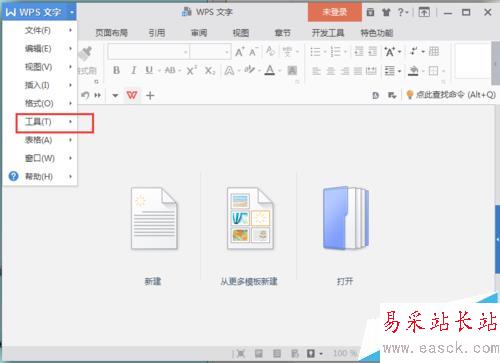This screenshot has height=363, width=500.
Task: Open the 插入(I) menu entry
Action: pyautogui.click(x=40, y=85)
